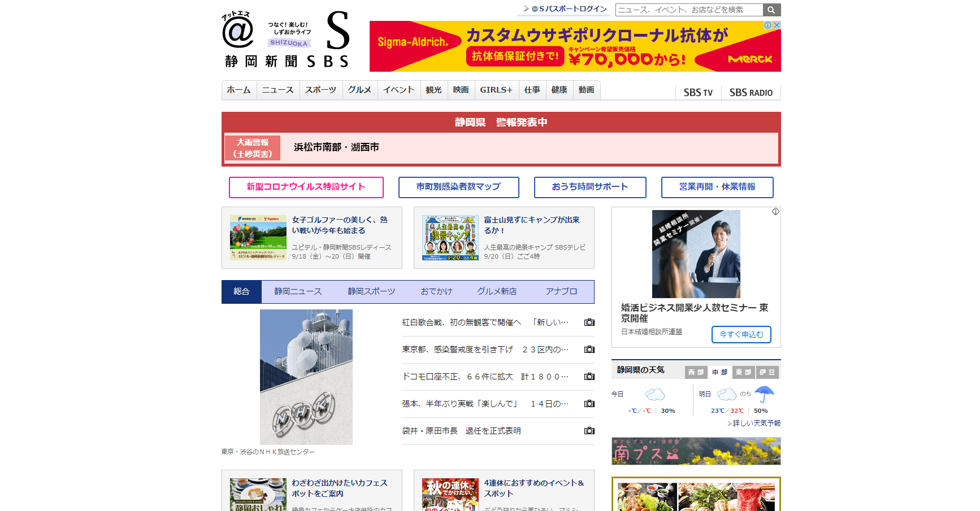The height and width of the screenshot is (511, 980).
Task: Open 紅白歌合戦、初の無観客で開催へ headline
Action: tap(485, 322)
